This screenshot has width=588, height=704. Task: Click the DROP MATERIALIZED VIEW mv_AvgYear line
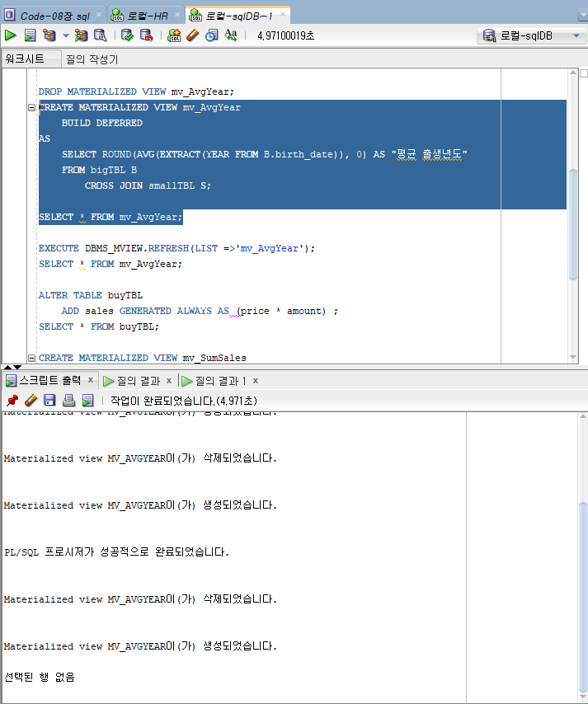137,92
